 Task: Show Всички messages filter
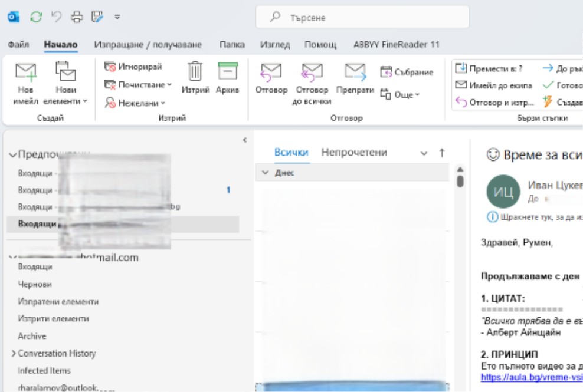coord(291,152)
